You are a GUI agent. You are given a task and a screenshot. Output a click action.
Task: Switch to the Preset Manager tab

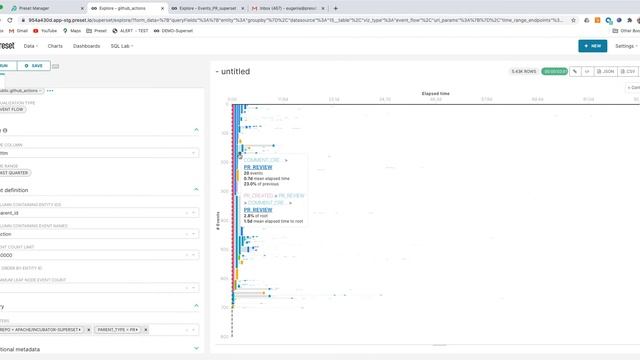tap(45, 8)
